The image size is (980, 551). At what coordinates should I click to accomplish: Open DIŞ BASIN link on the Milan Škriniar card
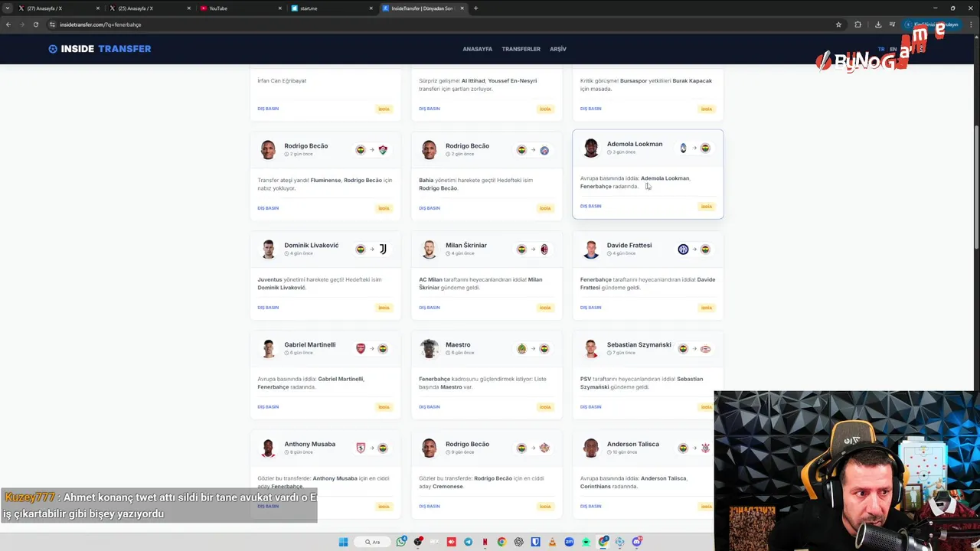tap(430, 308)
